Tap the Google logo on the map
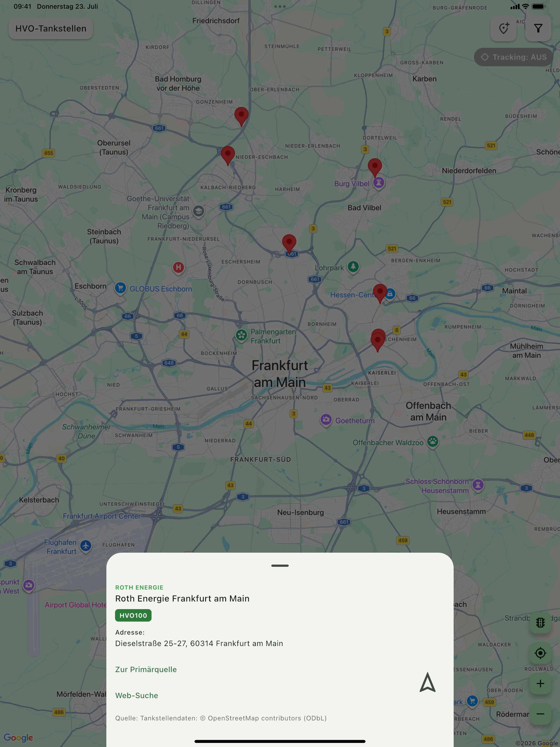 [x=19, y=738]
